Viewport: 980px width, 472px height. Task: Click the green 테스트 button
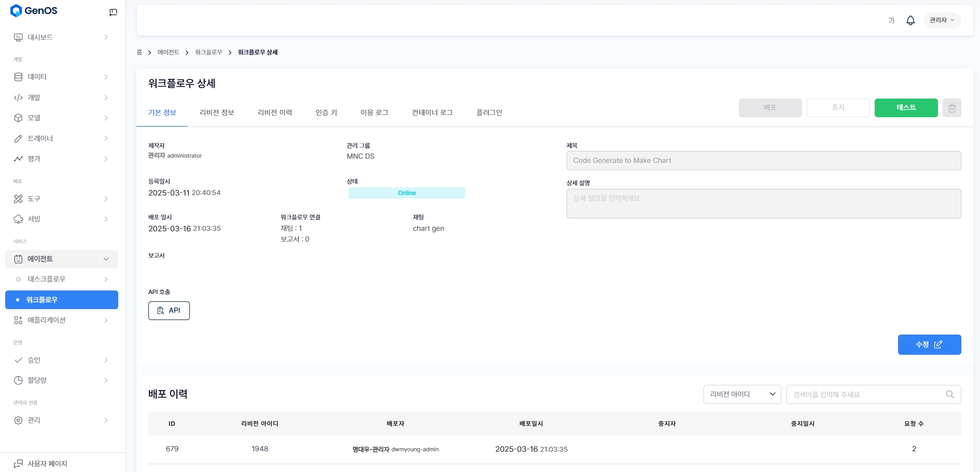coord(906,108)
